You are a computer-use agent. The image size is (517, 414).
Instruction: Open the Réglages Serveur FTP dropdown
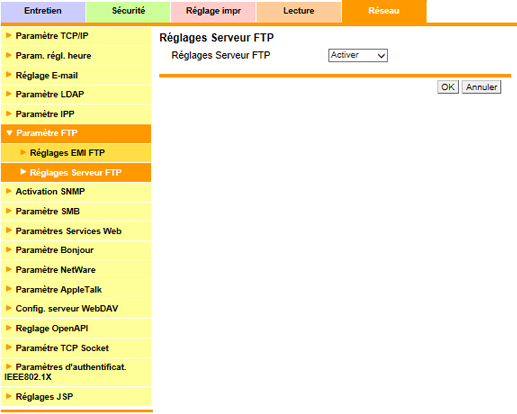click(x=358, y=55)
